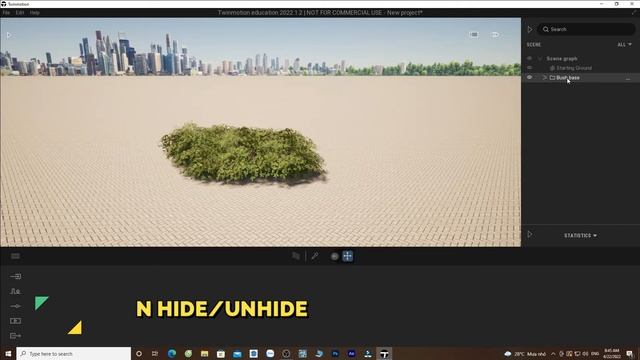Screen dimensions: 640x360
Task: Click the flag-shaped tool beside the eyedropper
Action: tap(296, 256)
